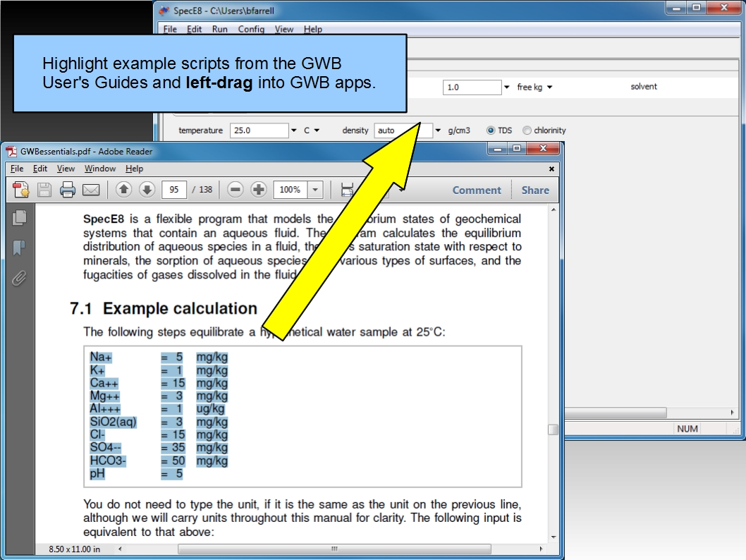Click the PDF scroll-up arrow
This screenshot has width=746, height=560.
pyautogui.click(x=554, y=209)
